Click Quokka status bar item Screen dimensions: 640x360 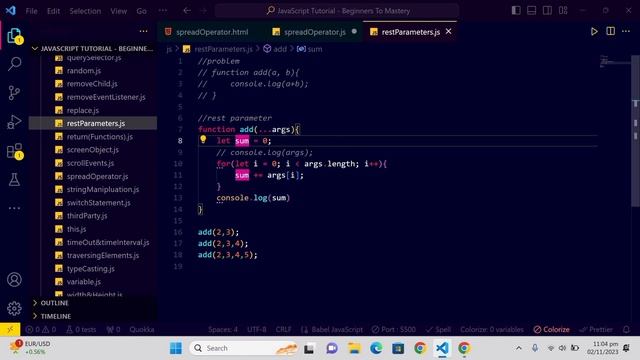pyautogui.click(x=142, y=329)
